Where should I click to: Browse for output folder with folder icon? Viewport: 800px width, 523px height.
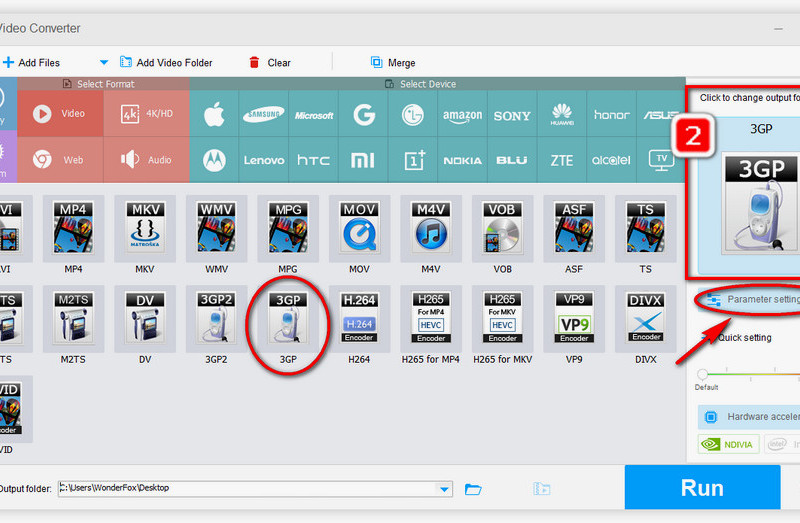(x=473, y=489)
